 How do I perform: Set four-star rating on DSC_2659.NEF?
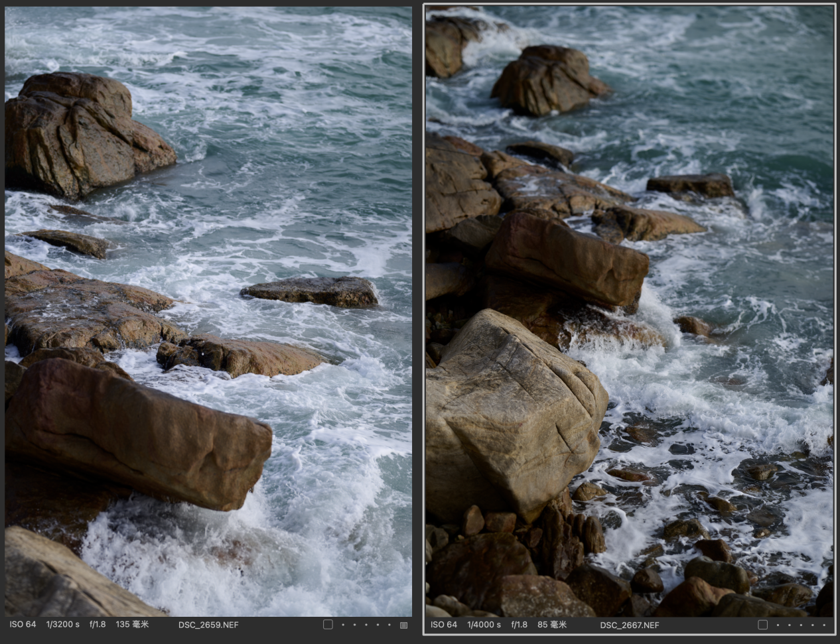pos(378,625)
